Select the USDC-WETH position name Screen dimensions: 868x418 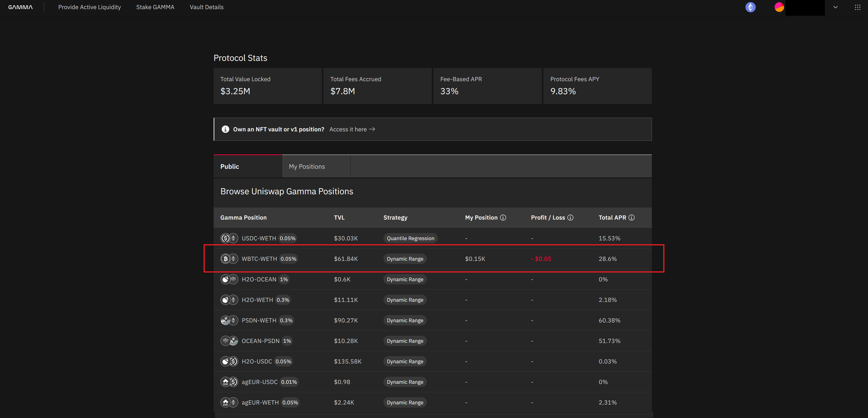(259, 238)
